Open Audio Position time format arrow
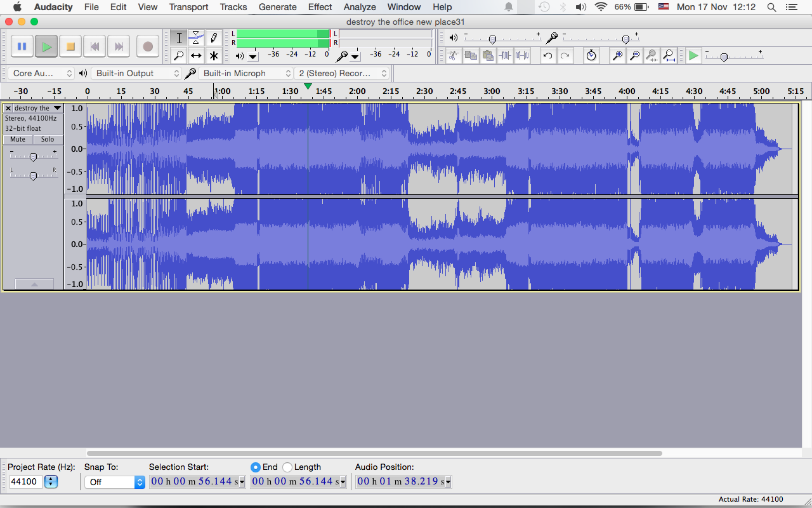This screenshot has height=508, width=812. pyautogui.click(x=448, y=482)
